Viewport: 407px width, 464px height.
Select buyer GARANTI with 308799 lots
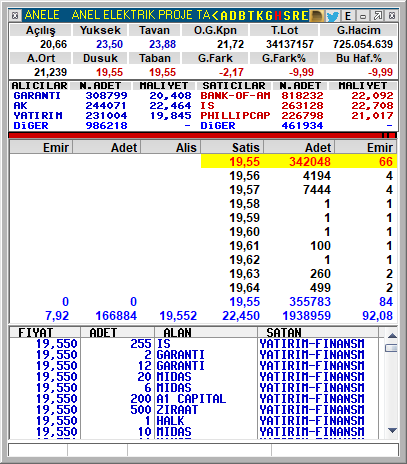(x=103, y=96)
